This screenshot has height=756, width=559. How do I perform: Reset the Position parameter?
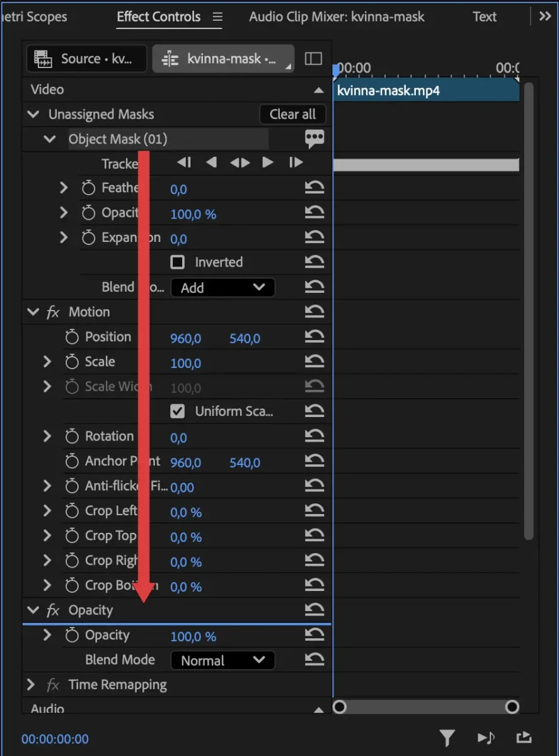click(x=314, y=338)
